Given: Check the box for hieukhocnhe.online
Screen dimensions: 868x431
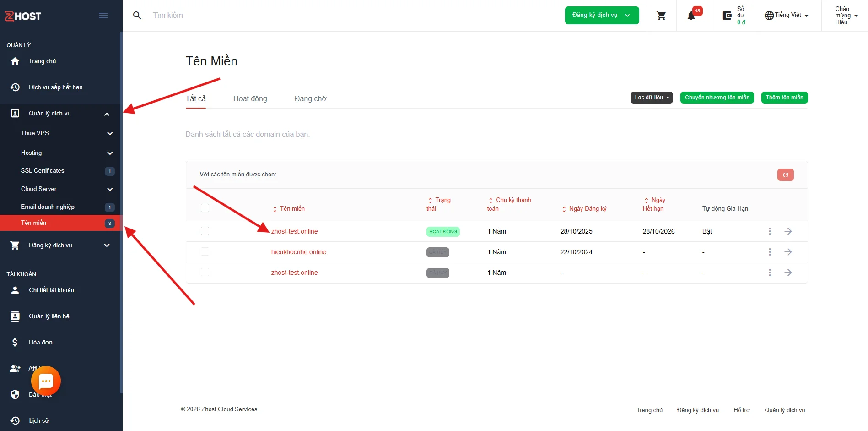Looking at the screenshot, I should pyautogui.click(x=205, y=251).
